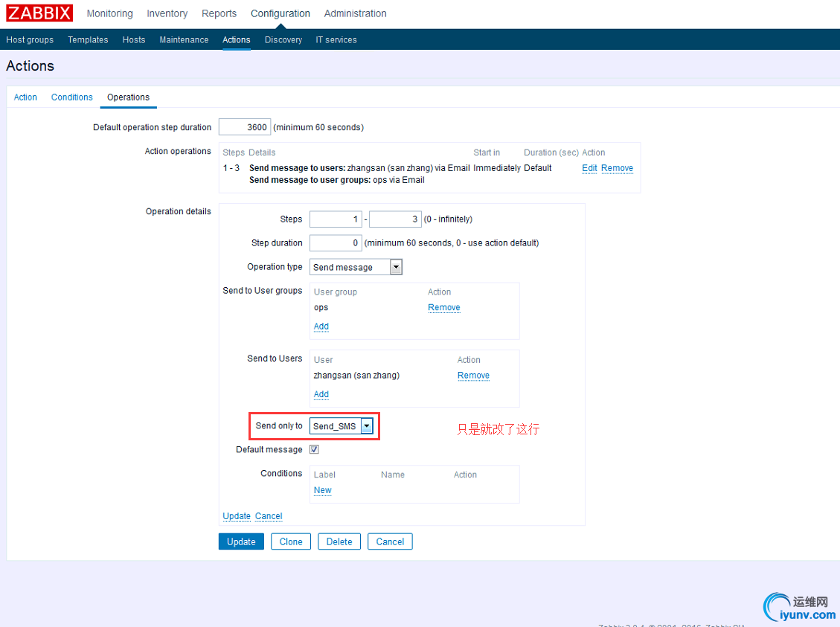Switch to the Conditions tab
The image size is (840, 627).
(71, 97)
